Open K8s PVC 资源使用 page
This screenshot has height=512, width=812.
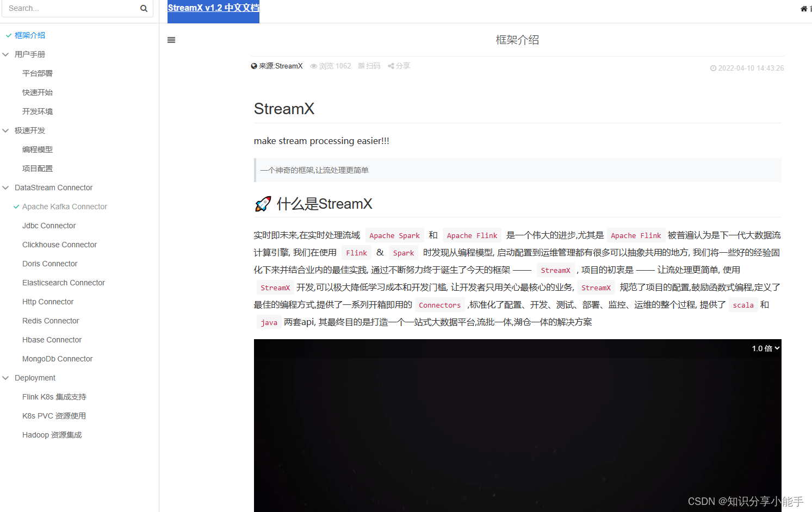54,416
